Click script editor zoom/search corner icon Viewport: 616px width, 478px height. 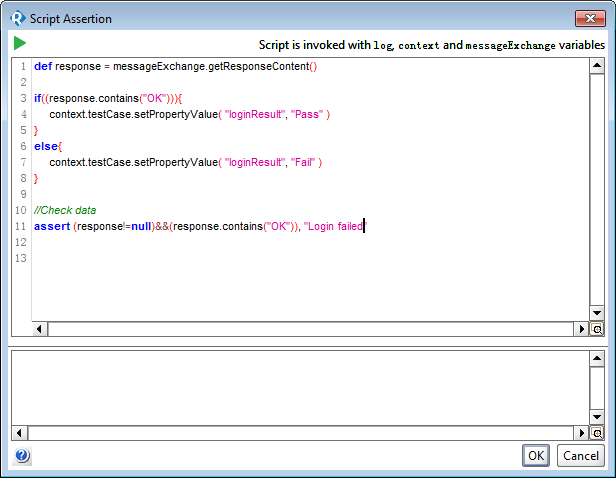(597, 329)
